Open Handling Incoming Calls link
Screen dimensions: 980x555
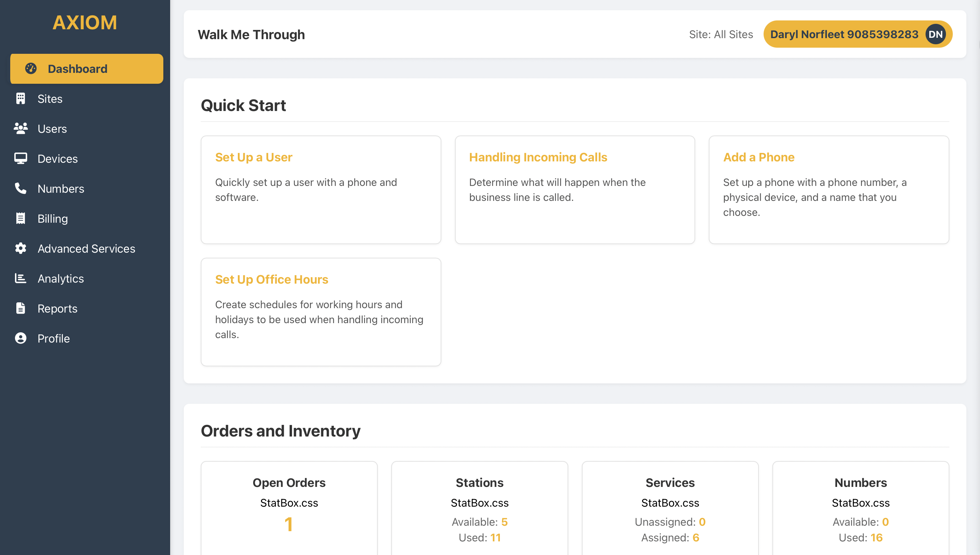coord(538,157)
